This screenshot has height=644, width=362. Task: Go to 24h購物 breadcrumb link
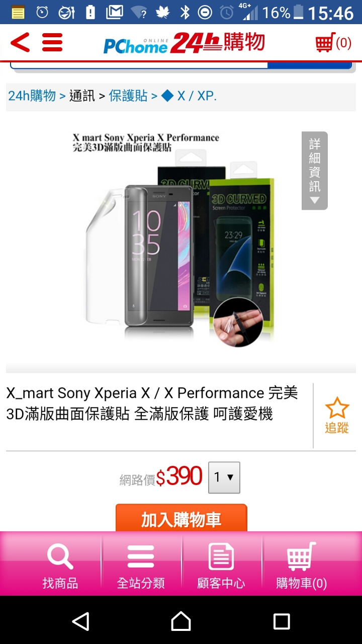[x=32, y=96]
